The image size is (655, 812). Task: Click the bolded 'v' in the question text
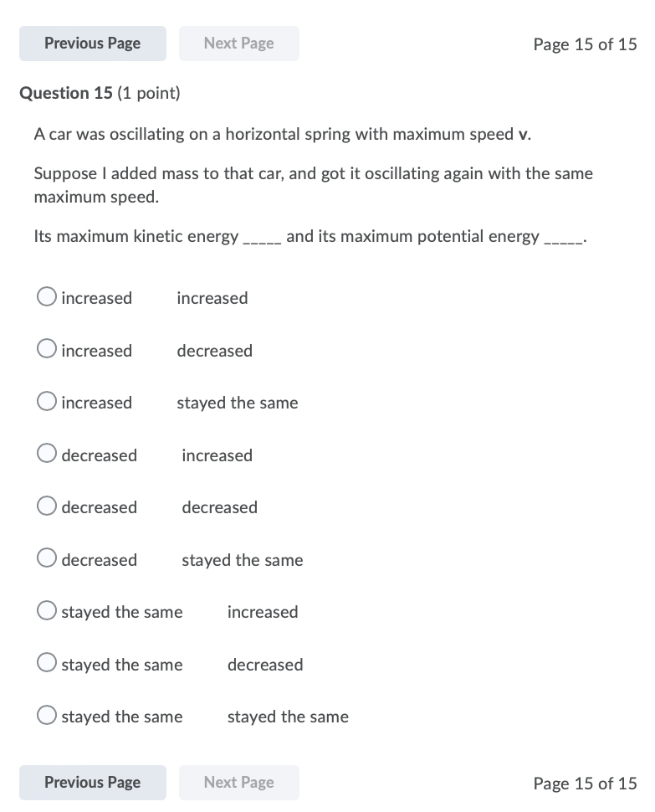[523, 134]
